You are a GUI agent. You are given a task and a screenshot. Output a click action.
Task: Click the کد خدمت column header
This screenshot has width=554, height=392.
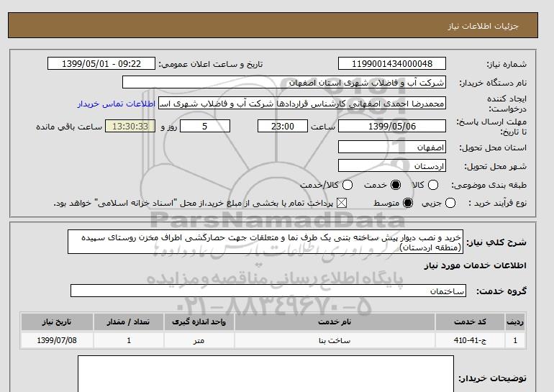[x=470, y=322]
